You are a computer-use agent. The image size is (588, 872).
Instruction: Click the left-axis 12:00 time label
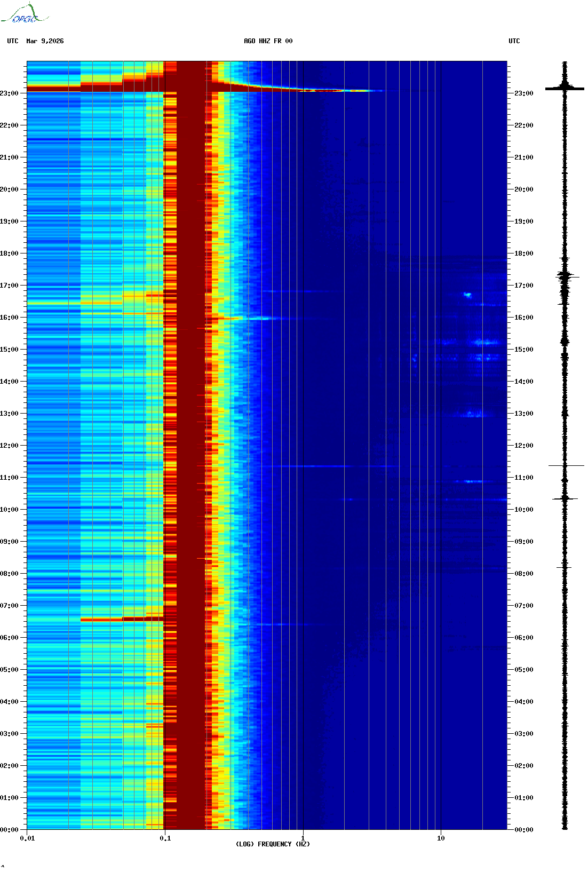point(9,446)
